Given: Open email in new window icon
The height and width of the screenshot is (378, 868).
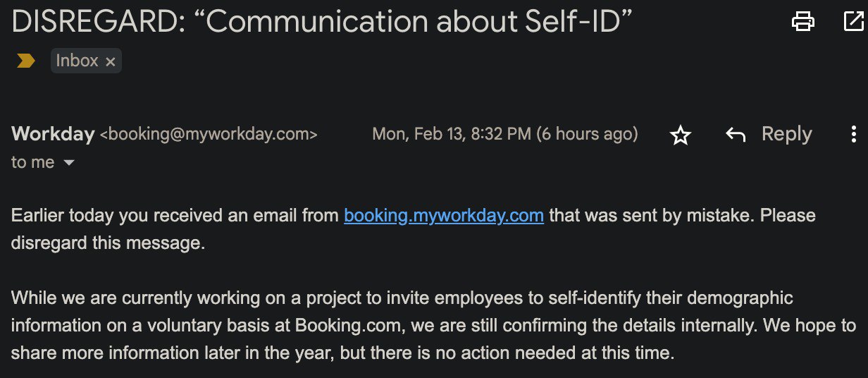Looking at the screenshot, I should click(x=853, y=23).
